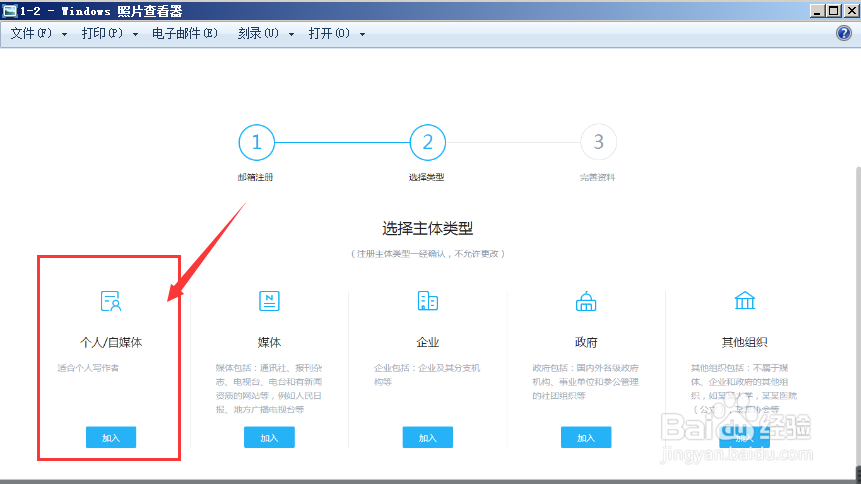Click the 邮箱注册 step label
The image size is (861, 484).
point(255,177)
